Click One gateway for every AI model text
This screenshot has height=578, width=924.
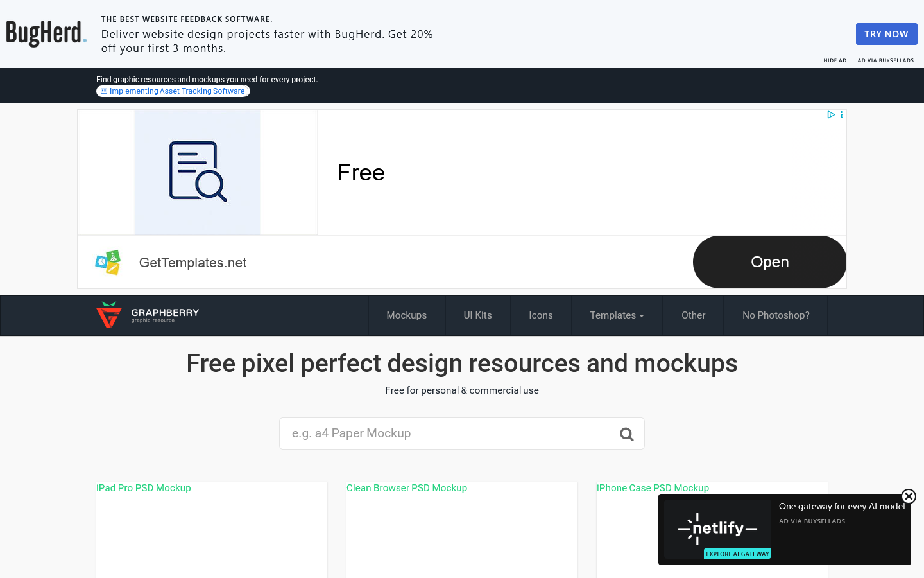pyautogui.click(x=842, y=506)
